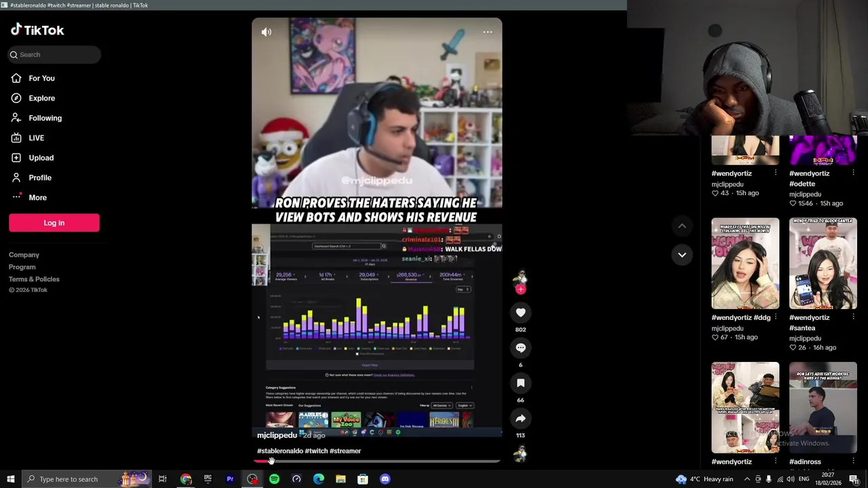Follow mjclippedu via red plus badge
868x488 pixels.
click(x=520, y=289)
